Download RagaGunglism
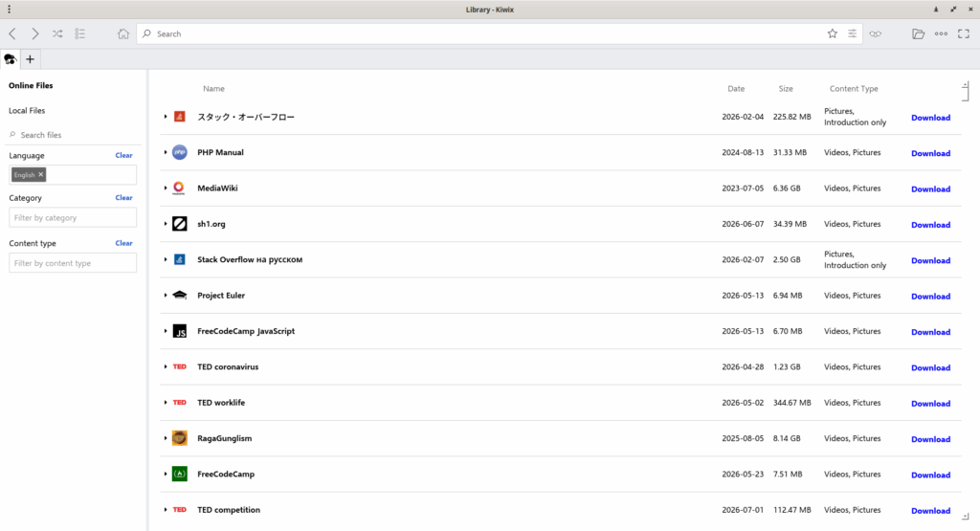The height and width of the screenshot is (531, 980). [930, 439]
